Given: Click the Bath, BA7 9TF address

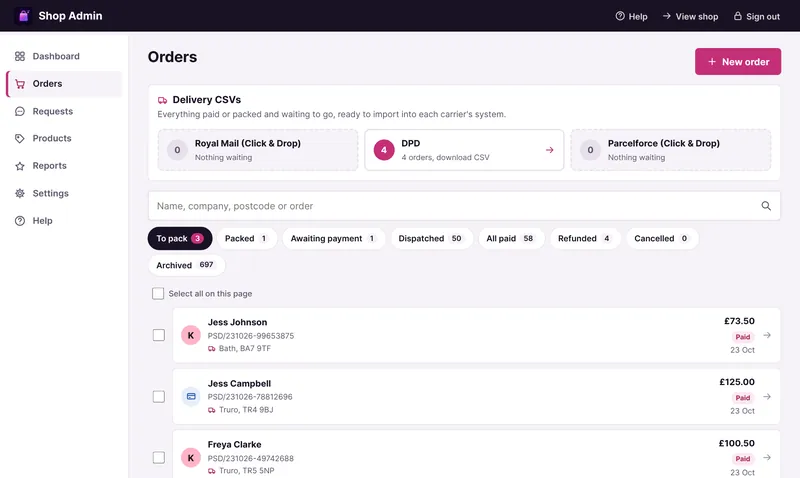Looking at the screenshot, I should point(245,348).
